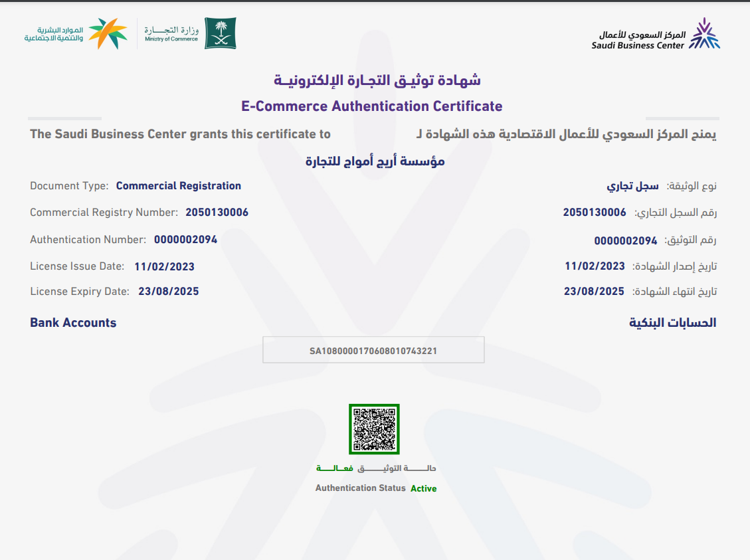Screen dimensions: 750x560
Task: Click the License Expiry Date 23/08/2025
Action: 168,292
